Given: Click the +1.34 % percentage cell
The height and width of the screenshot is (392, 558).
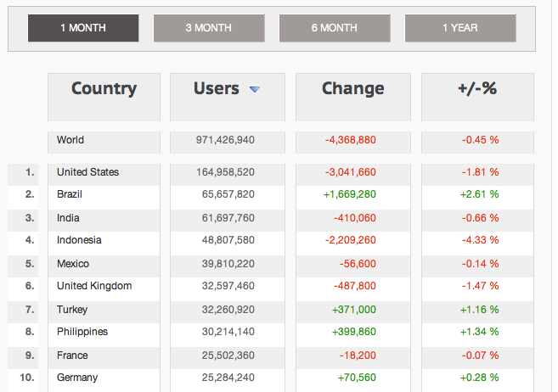Looking at the screenshot, I should [x=479, y=332].
